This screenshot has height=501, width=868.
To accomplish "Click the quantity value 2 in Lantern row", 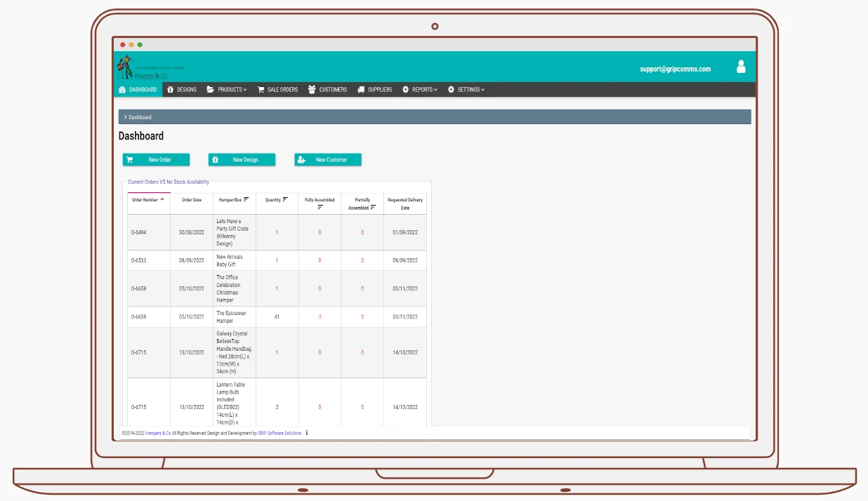I will 277,407.
